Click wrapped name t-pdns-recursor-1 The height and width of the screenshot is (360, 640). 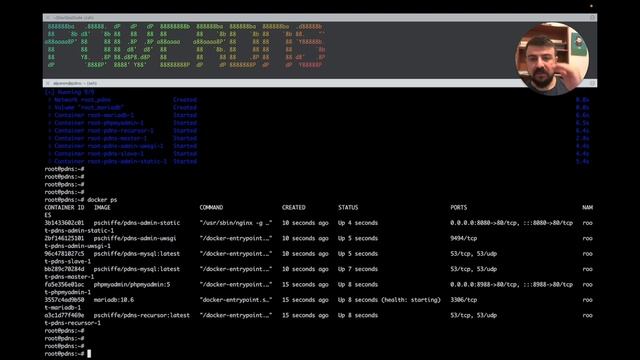(x=73, y=323)
